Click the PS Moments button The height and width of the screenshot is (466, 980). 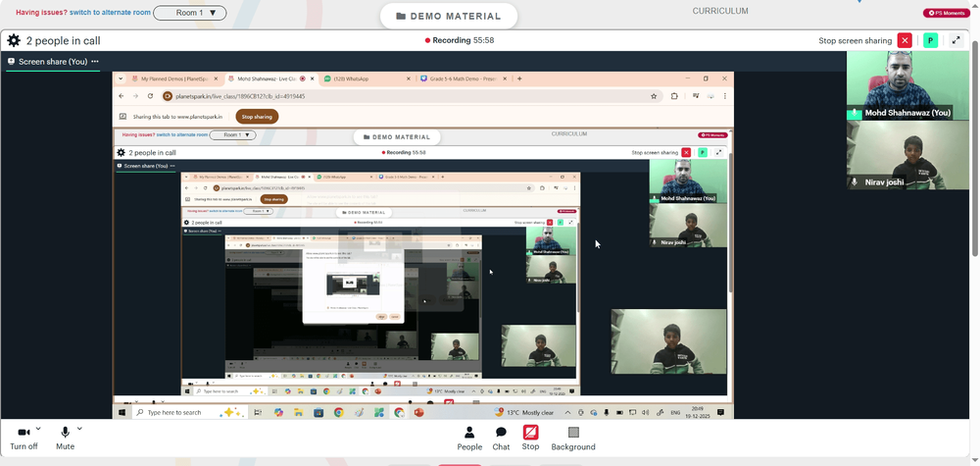947,13
